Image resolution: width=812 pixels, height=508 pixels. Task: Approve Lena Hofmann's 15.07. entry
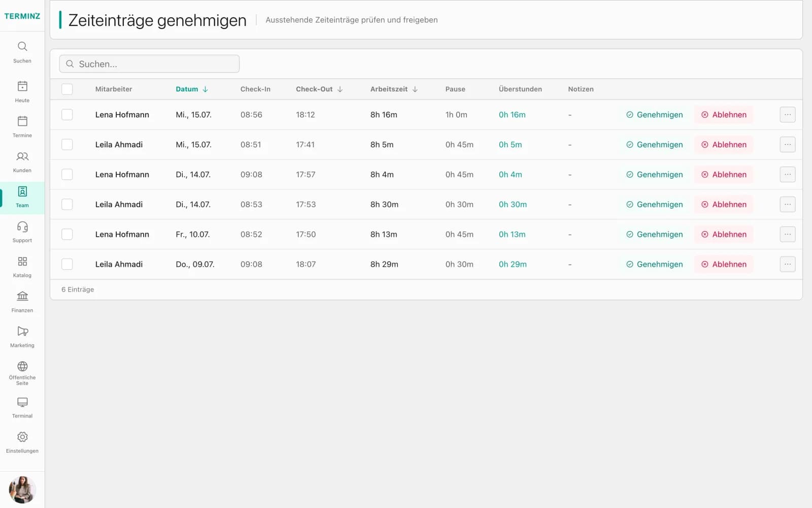click(x=654, y=115)
